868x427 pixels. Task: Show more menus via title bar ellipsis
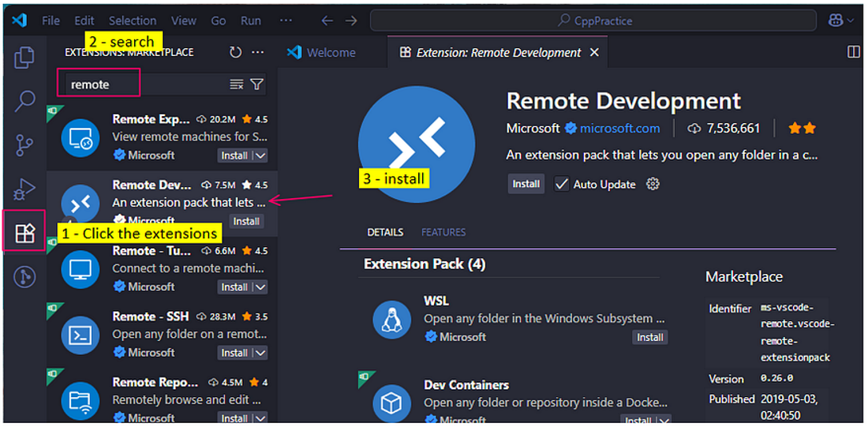pyautogui.click(x=286, y=21)
